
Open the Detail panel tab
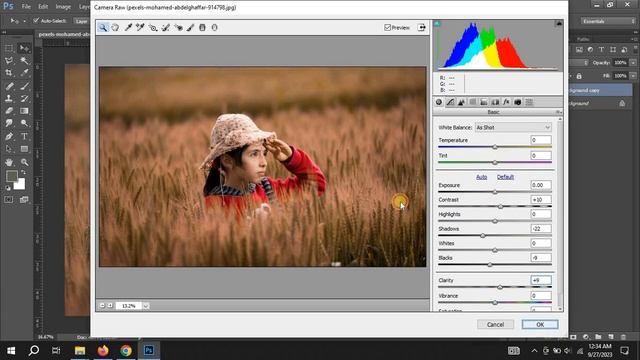[461, 102]
